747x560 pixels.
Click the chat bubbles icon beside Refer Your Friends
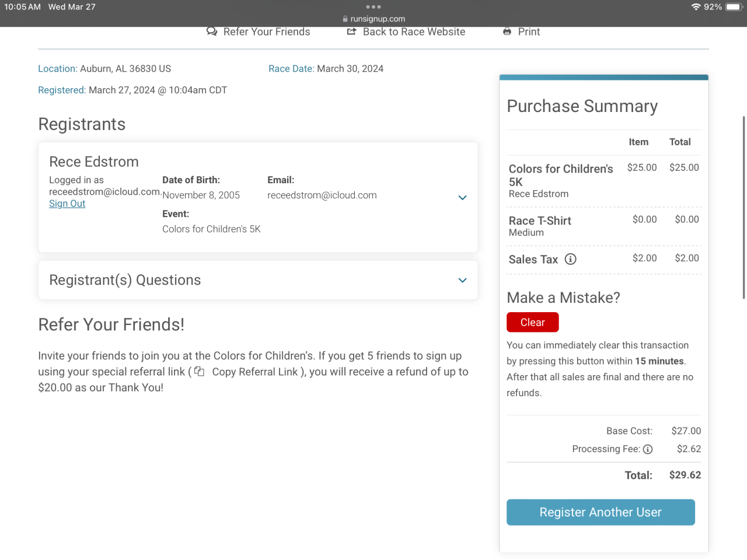click(212, 32)
